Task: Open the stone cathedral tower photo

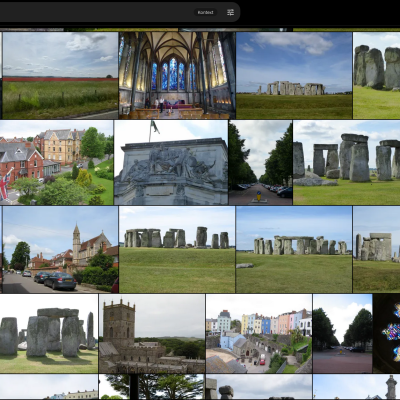Action: (152, 334)
